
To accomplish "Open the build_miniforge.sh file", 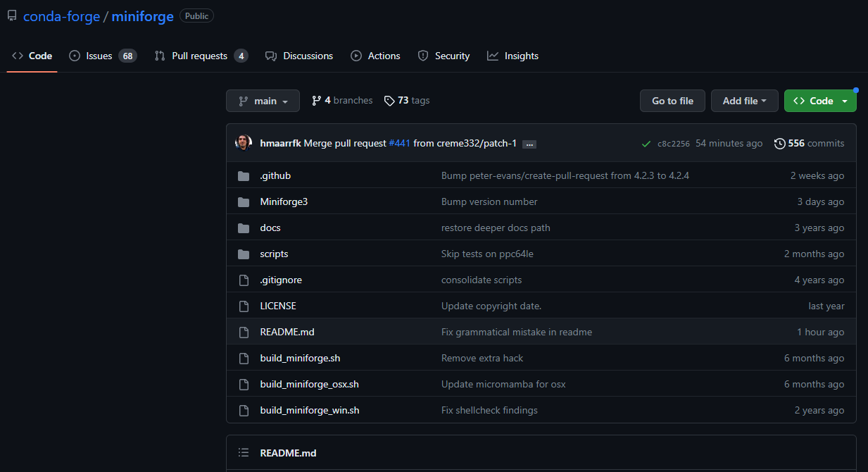I will tap(300, 358).
